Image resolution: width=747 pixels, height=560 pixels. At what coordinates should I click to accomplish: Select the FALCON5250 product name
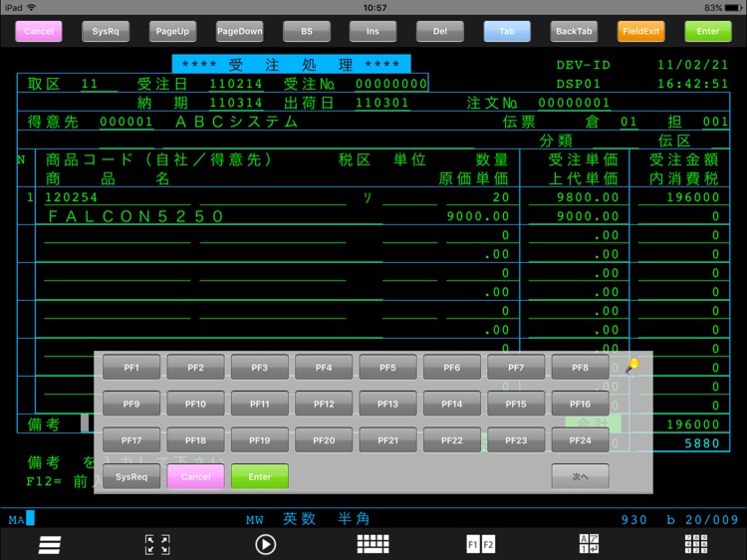click(x=135, y=216)
